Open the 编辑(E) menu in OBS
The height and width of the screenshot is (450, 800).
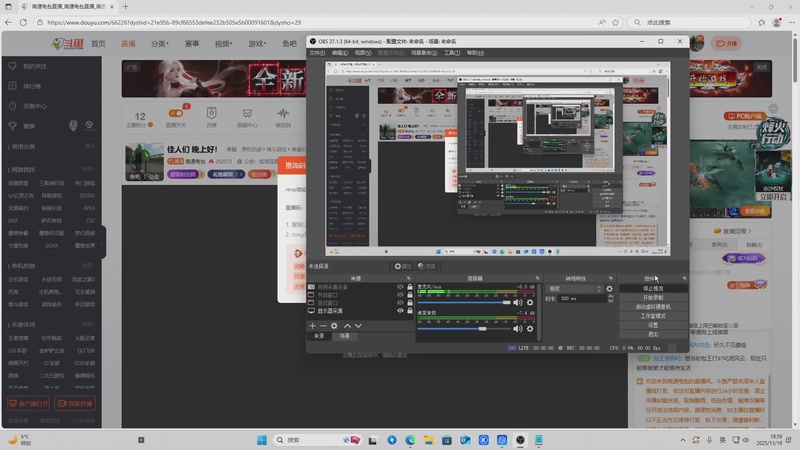(340, 53)
